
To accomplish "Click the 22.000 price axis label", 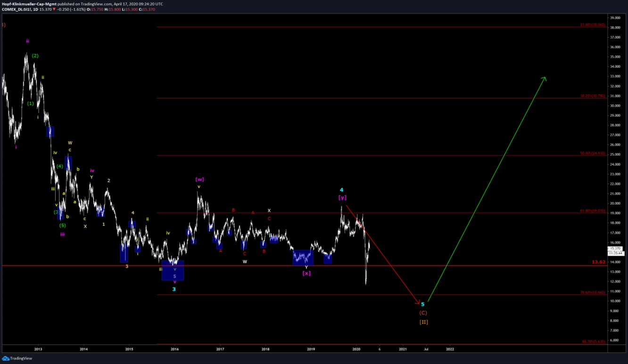I will tap(615, 184).
